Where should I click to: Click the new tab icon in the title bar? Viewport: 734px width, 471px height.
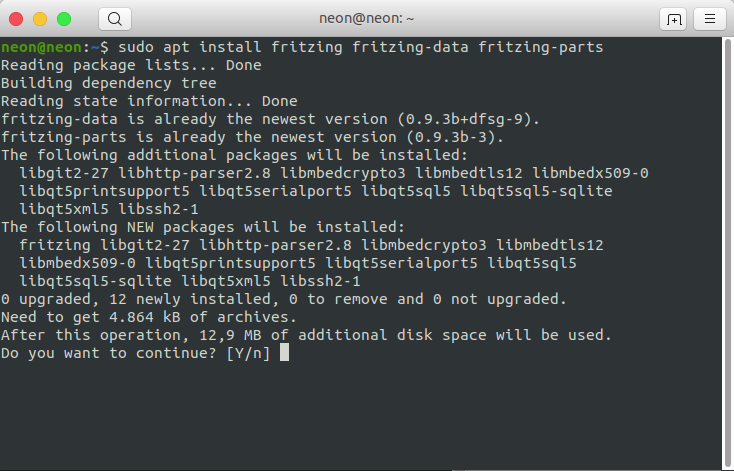pyautogui.click(x=672, y=18)
